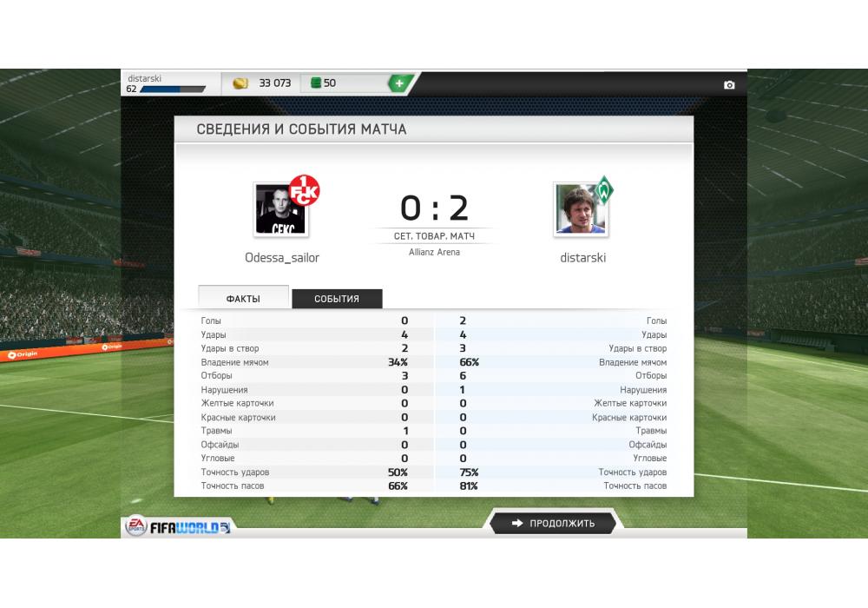
Task: Click distarski's avatar photo
Action: (581, 210)
